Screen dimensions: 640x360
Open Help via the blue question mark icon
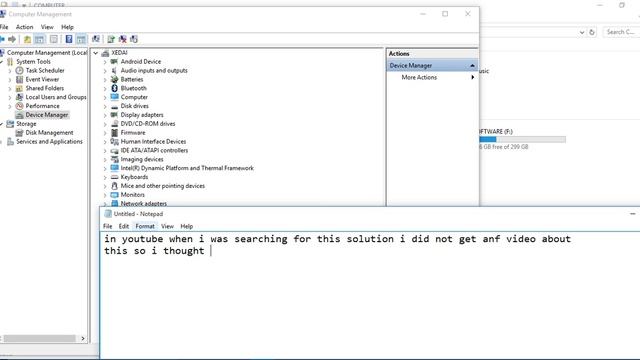tap(69, 39)
